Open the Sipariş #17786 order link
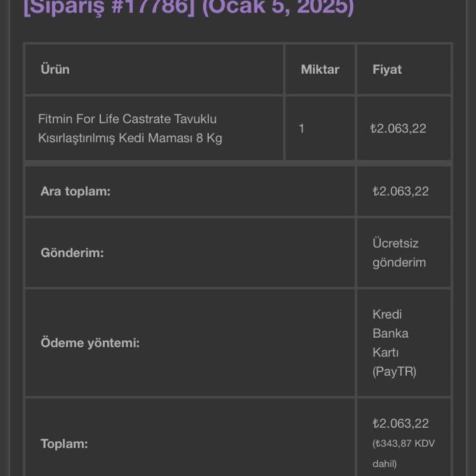This screenshot has width=476, height=476. pos(108,7)
